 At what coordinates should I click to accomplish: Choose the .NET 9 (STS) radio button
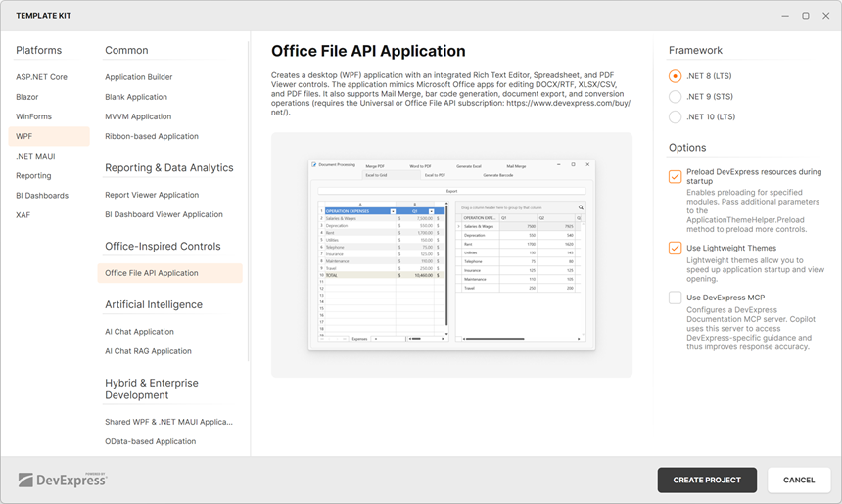coord(675,97)
